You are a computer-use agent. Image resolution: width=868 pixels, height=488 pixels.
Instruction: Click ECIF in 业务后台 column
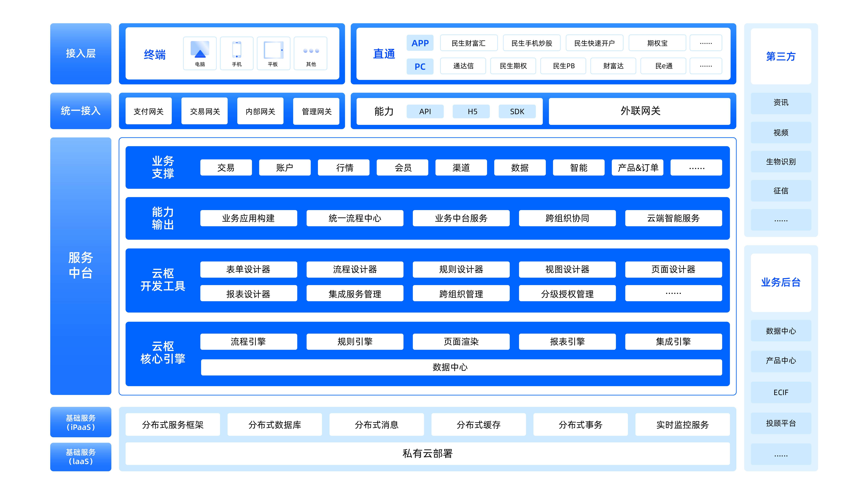[x=781, y=392]
